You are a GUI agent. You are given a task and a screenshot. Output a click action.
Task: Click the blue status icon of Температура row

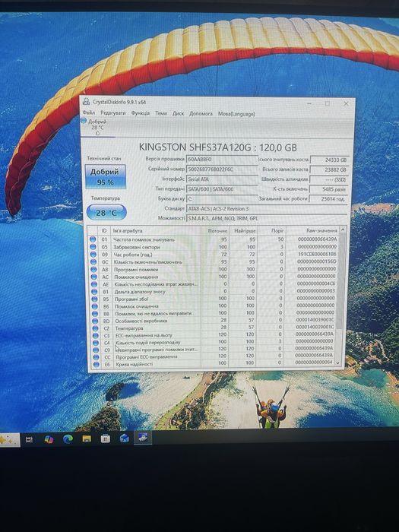point(95,328)
